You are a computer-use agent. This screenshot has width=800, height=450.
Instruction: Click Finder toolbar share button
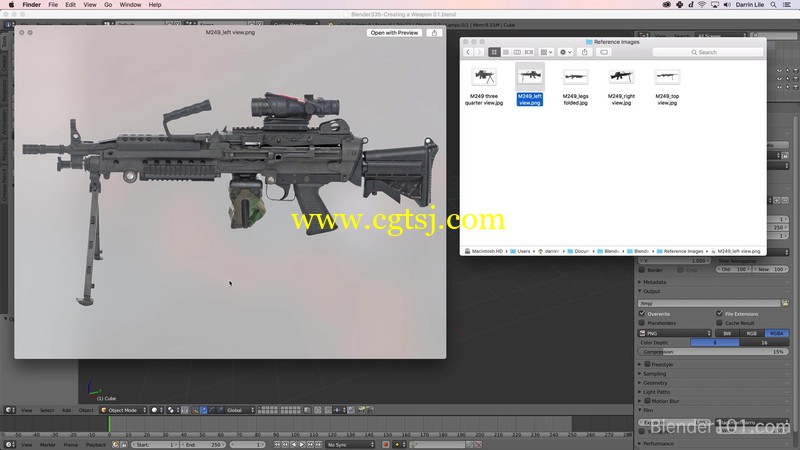coord(585,52)
